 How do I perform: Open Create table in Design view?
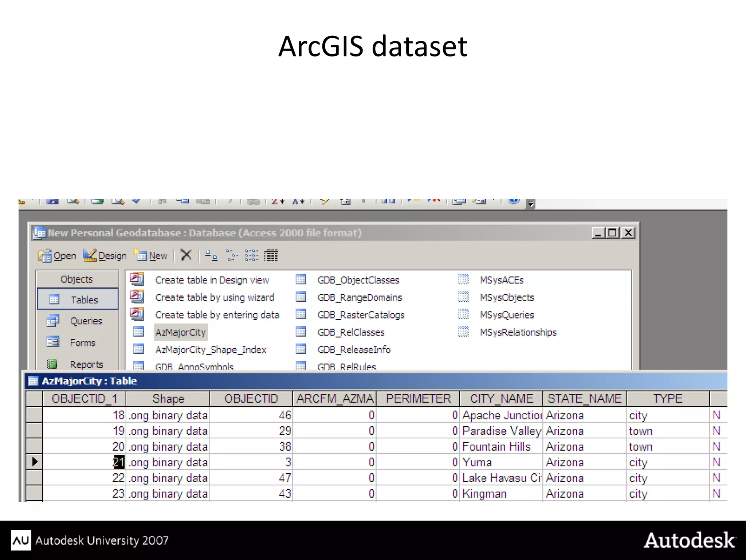(212, 280)
